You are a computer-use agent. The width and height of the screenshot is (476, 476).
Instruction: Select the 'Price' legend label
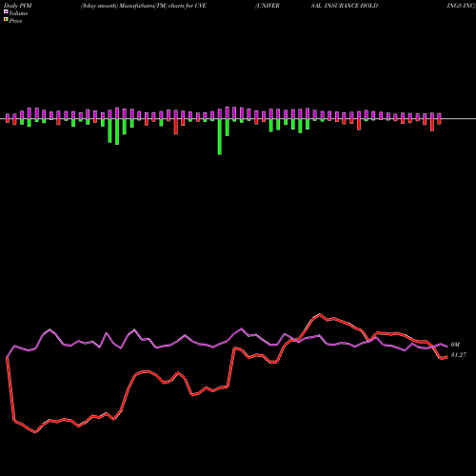click(15, 21)
